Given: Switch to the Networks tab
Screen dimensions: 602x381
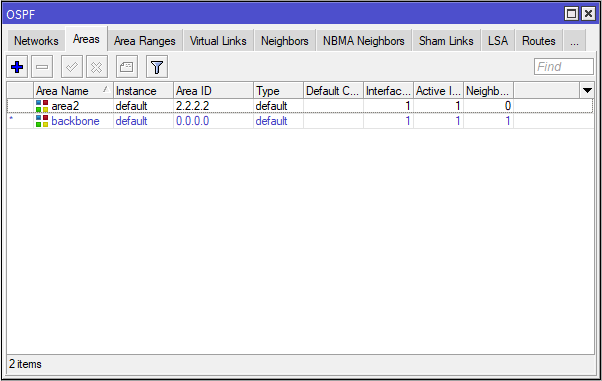Looking at the screenshot, I should pos(36,41).
